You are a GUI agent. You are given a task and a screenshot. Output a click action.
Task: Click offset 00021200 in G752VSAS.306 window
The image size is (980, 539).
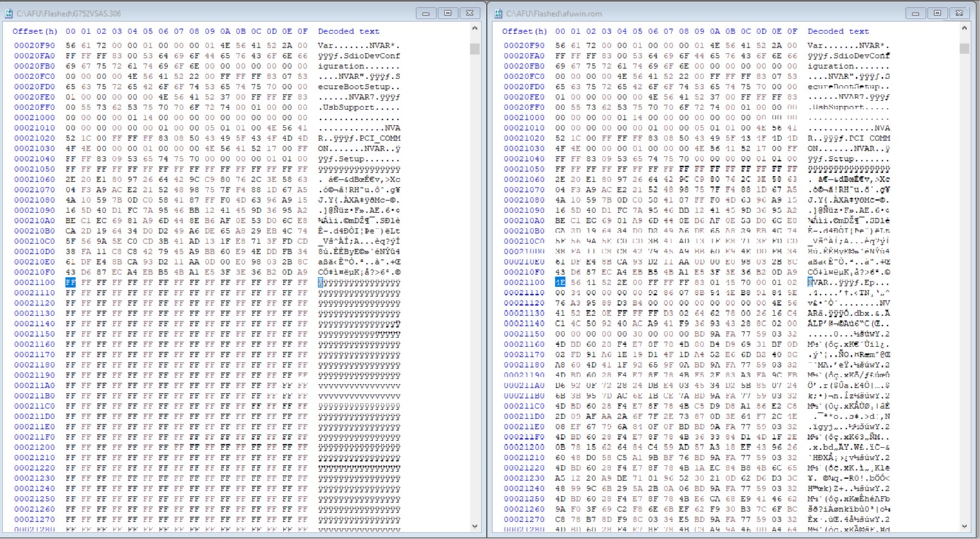pyautogui.click(x=35, y=448)
